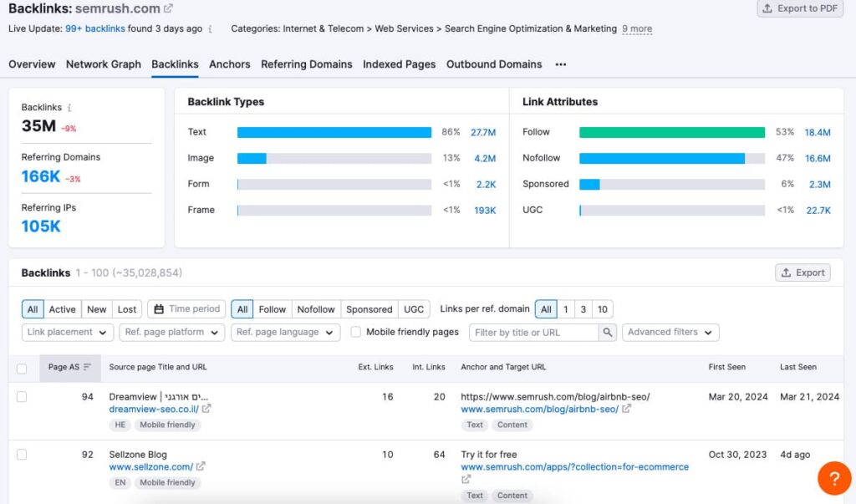Image resolution: width=856 pixels, height=504 pixels.
Task: Expand '9 more' categories
Action: point(637,29)
